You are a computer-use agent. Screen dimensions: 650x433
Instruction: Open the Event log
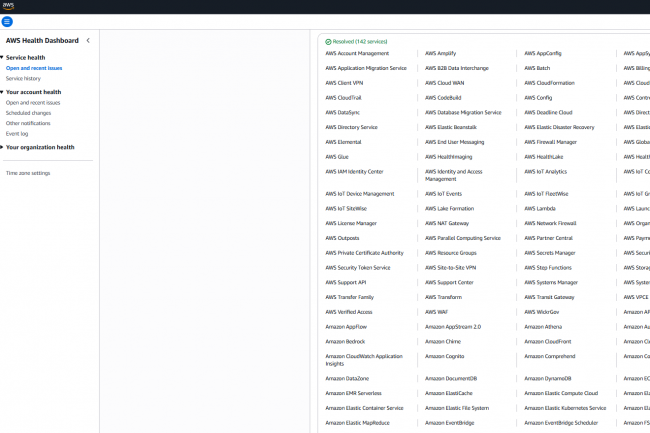(x=17, y=133)
